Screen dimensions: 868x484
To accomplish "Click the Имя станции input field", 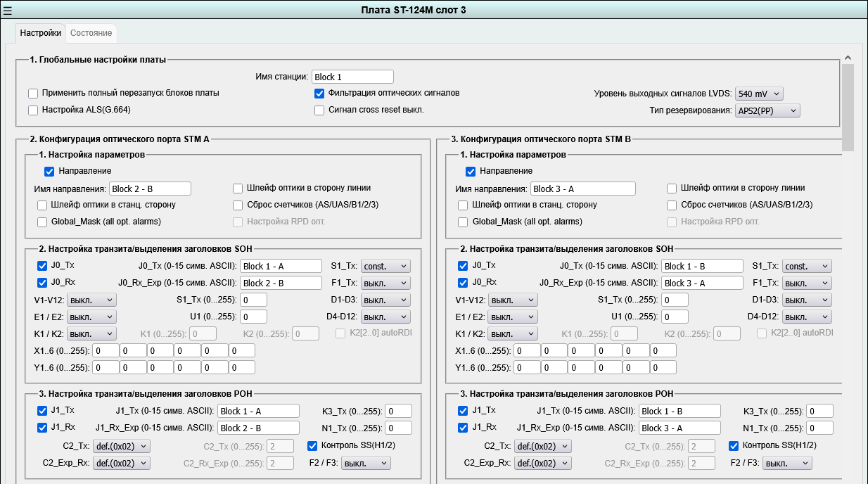I will [x=352, y=77].
